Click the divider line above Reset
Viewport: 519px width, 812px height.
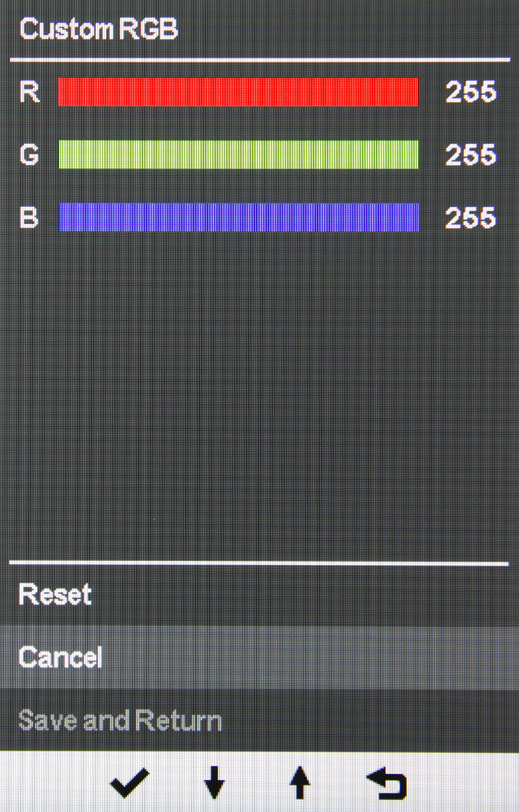point(259,563)
